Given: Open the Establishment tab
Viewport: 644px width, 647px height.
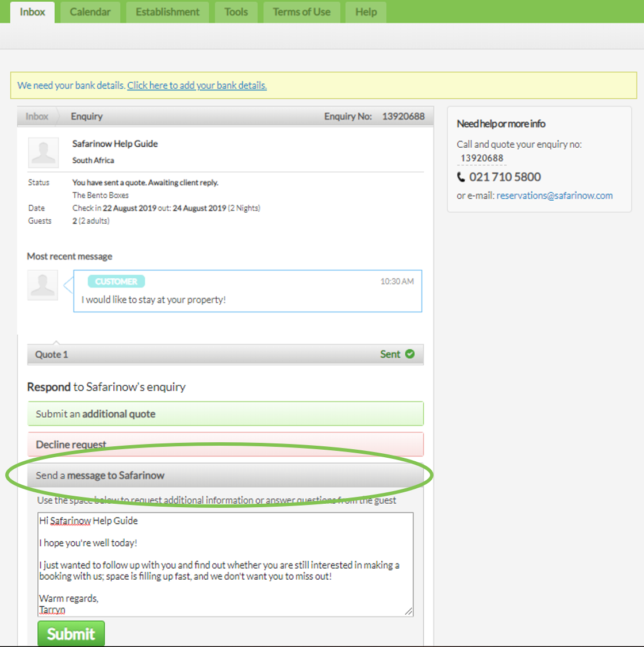Looking at the screenshot, I should (x=167, y=12).
